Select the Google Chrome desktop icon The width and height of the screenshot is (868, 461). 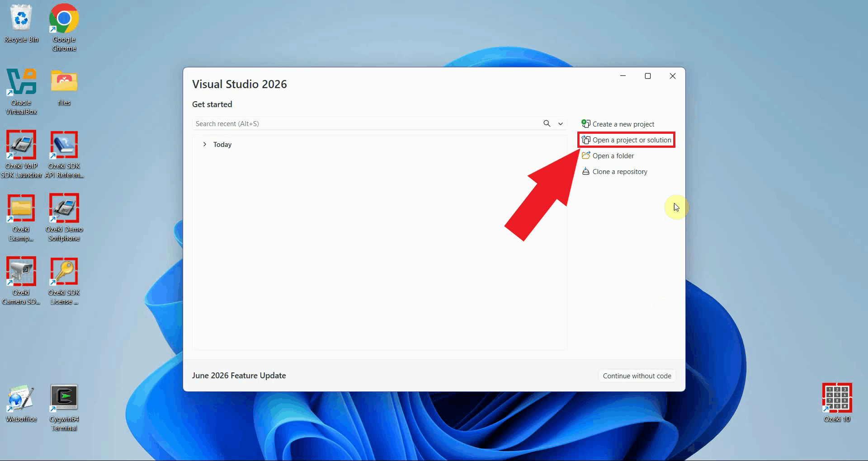64,28
